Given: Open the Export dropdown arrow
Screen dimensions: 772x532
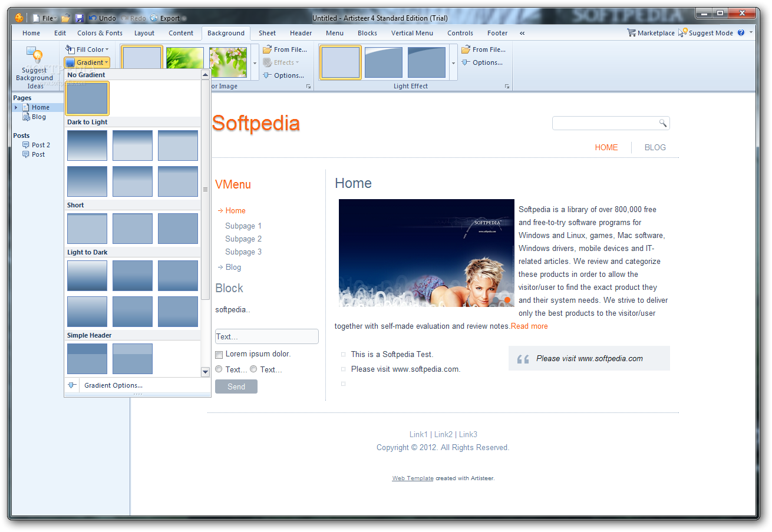Looking at the screenshot, I should [184, 19].
